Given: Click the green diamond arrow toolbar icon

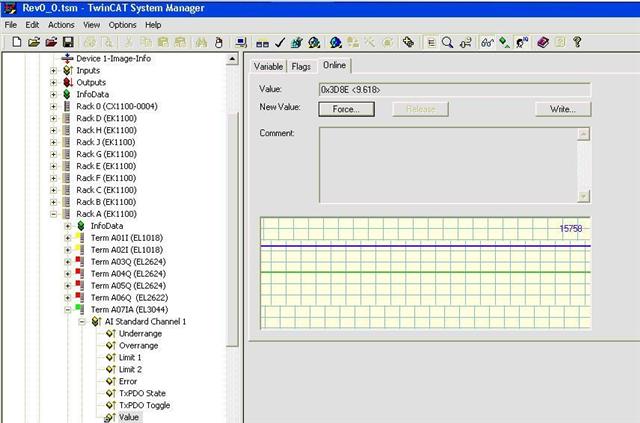Looking at the screenshot, I should 504,42.
